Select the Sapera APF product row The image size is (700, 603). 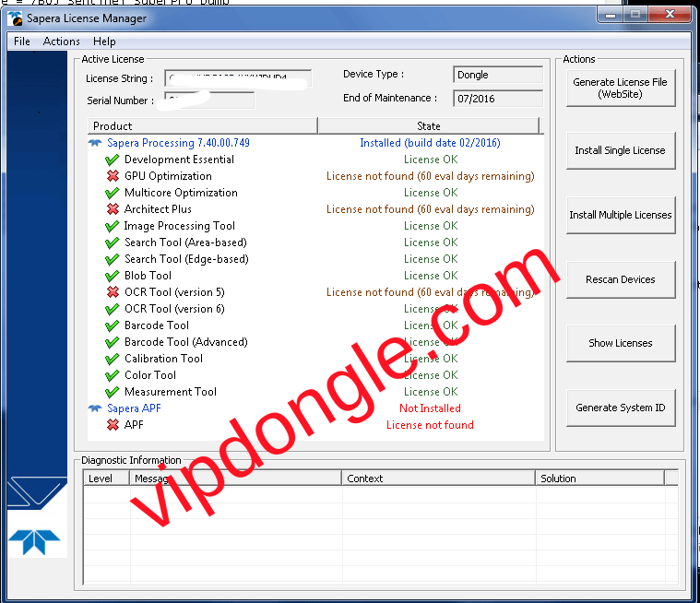click(x=134, y=408)
